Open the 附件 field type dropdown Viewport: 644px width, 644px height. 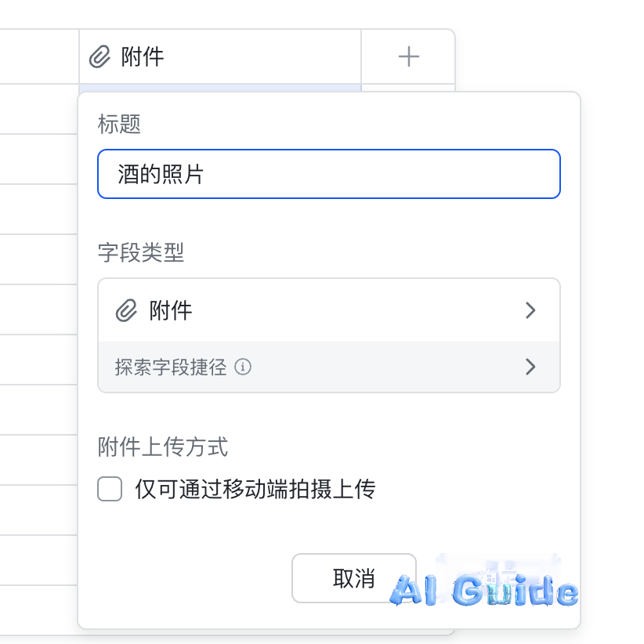[329, 310]
